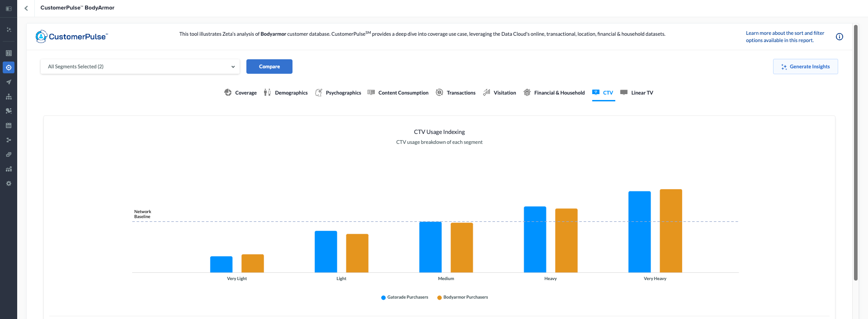868x319 pixels.
Task: Switch to the Demographics tab
Action: tap(291, 93)
